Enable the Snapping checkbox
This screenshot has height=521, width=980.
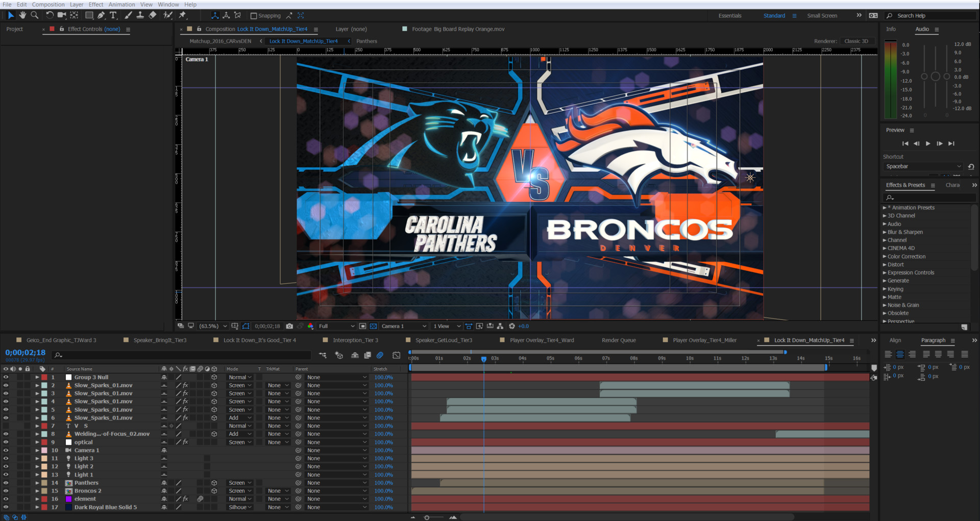coord(254,16)
